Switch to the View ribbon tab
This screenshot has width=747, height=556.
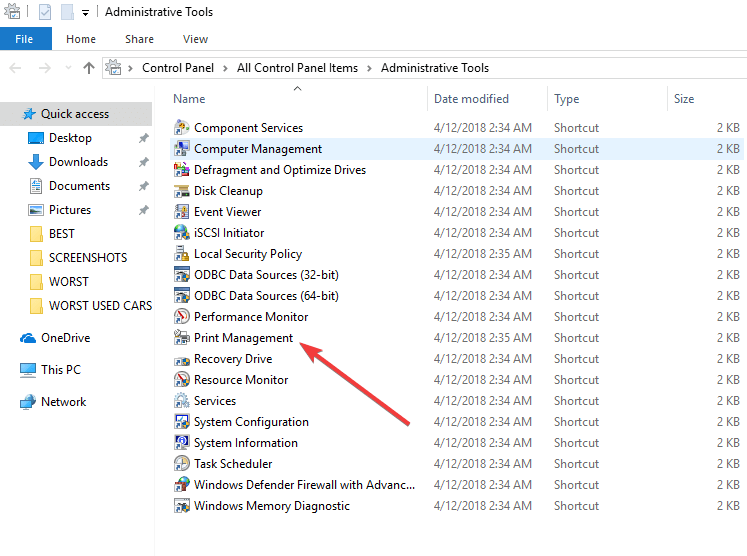point(195,39)
